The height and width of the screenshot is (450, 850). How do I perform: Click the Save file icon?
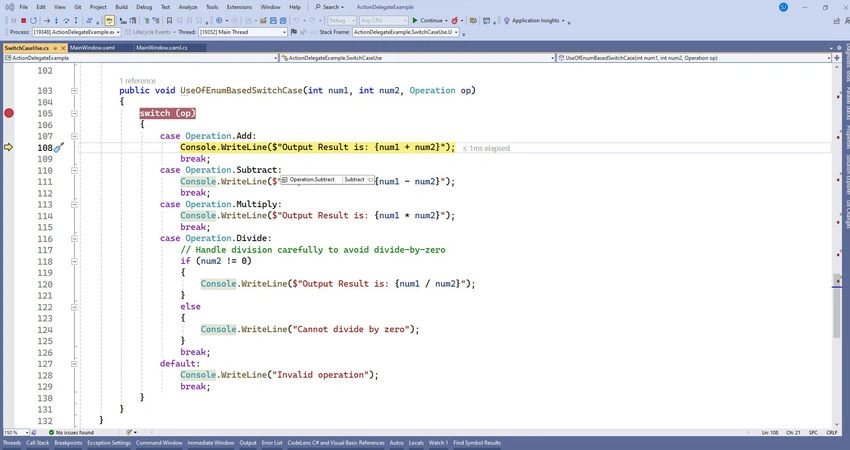(x=273, y=21)
